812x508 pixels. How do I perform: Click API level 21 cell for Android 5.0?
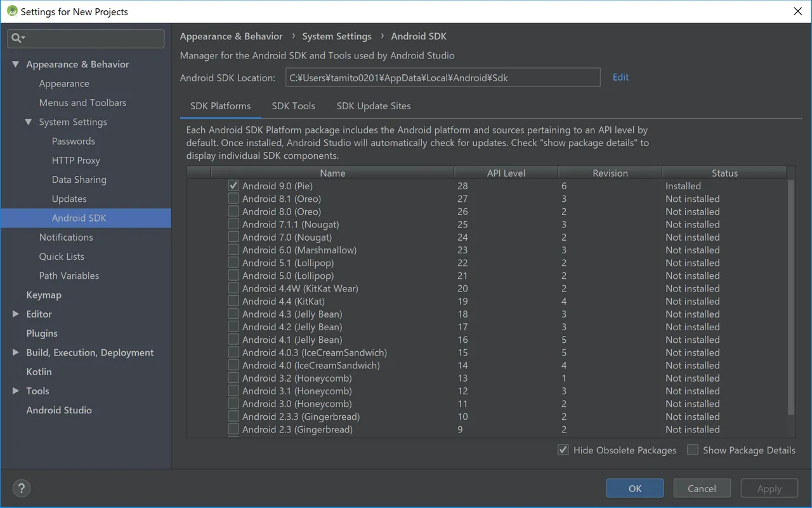(462, 276)
